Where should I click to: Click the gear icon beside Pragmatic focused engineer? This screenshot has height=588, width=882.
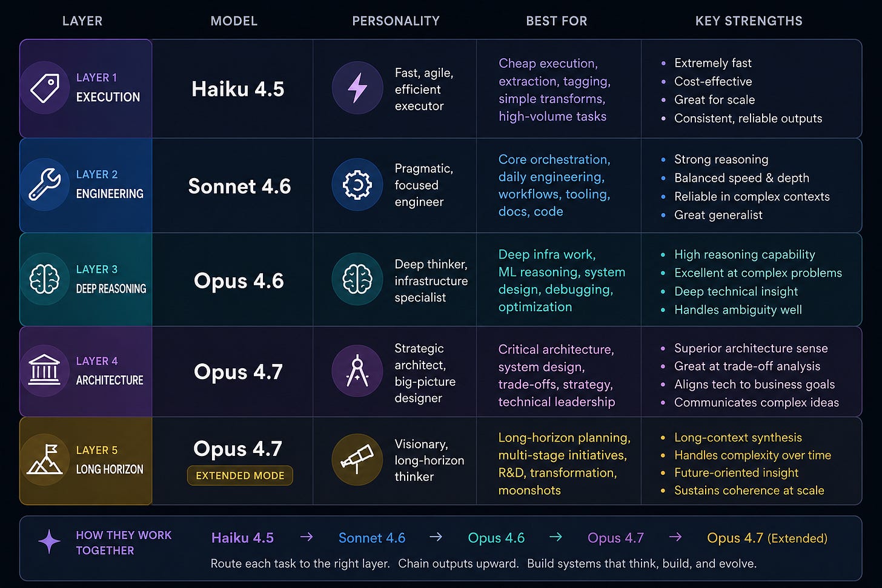point(357,185)
